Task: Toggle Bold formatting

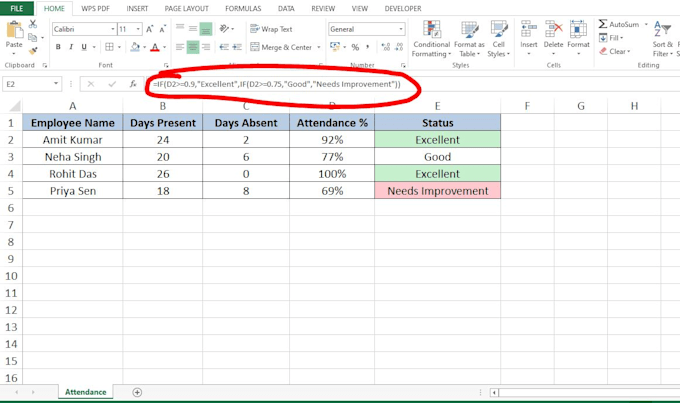Action: (58, 47)
